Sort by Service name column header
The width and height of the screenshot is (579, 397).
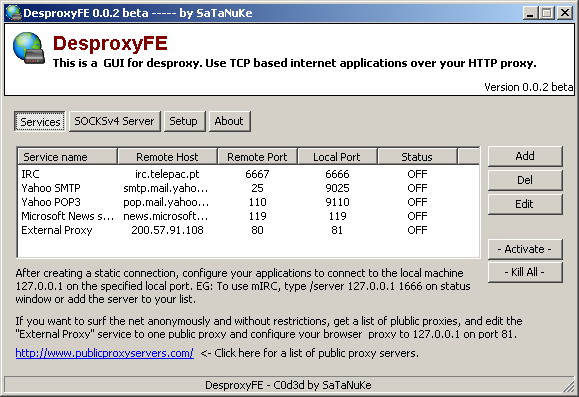(68, 157)
